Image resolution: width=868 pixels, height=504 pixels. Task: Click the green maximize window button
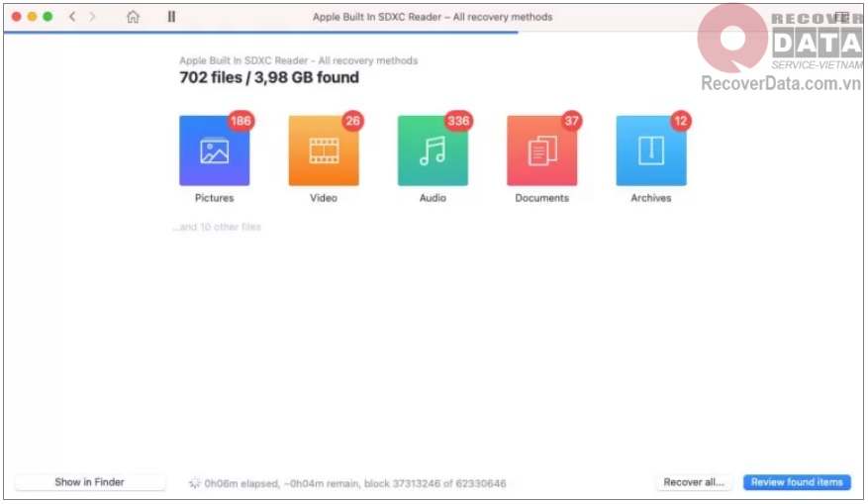pyautogui.click(x=48, y=17)
